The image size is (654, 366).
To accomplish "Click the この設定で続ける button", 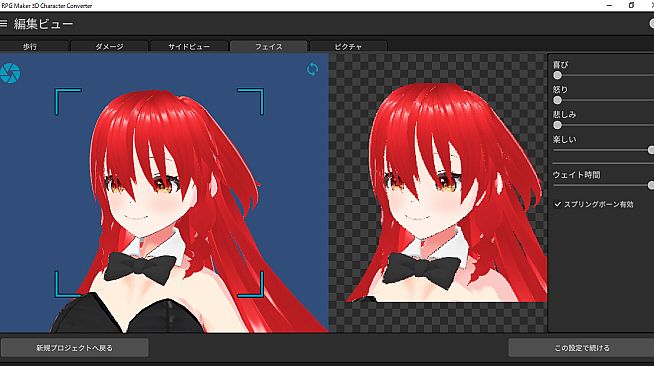I will point(581,347).
